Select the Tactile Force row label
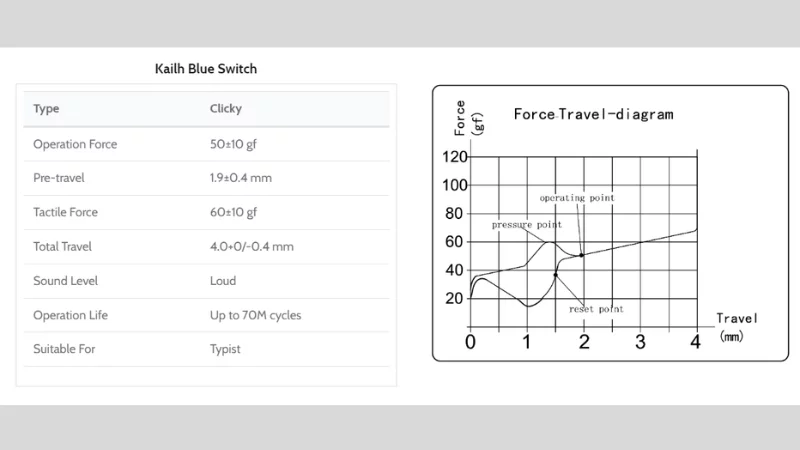Viewport: 800px width, 450px height. (65, 212)
